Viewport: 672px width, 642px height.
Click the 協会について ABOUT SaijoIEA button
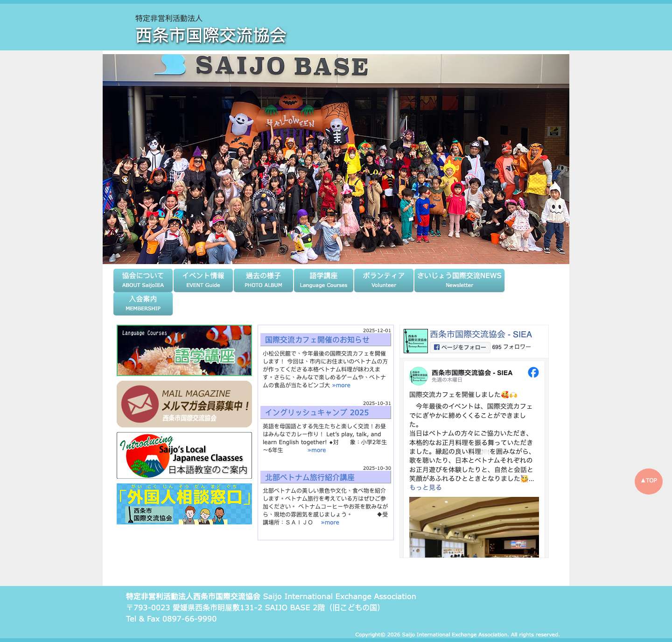point(143,280)
